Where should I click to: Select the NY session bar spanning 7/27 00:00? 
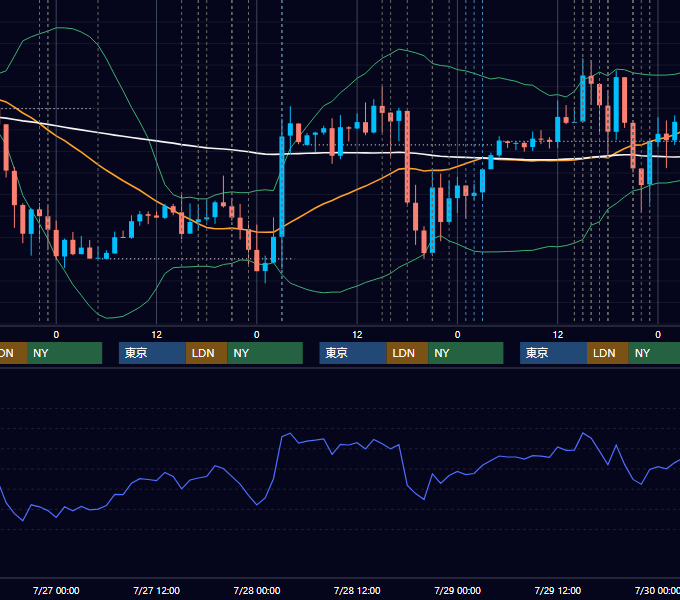tap(64, 353)
